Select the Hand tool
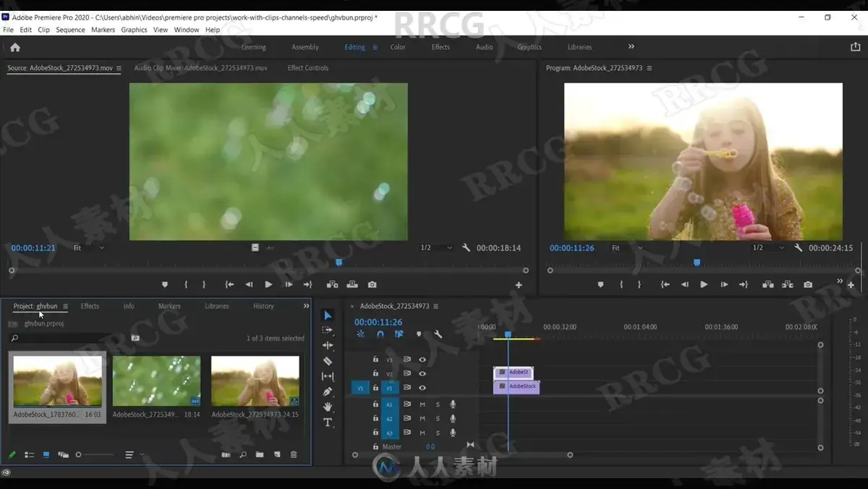The height and width of the screenshot is (489, 868). (328, 407)
